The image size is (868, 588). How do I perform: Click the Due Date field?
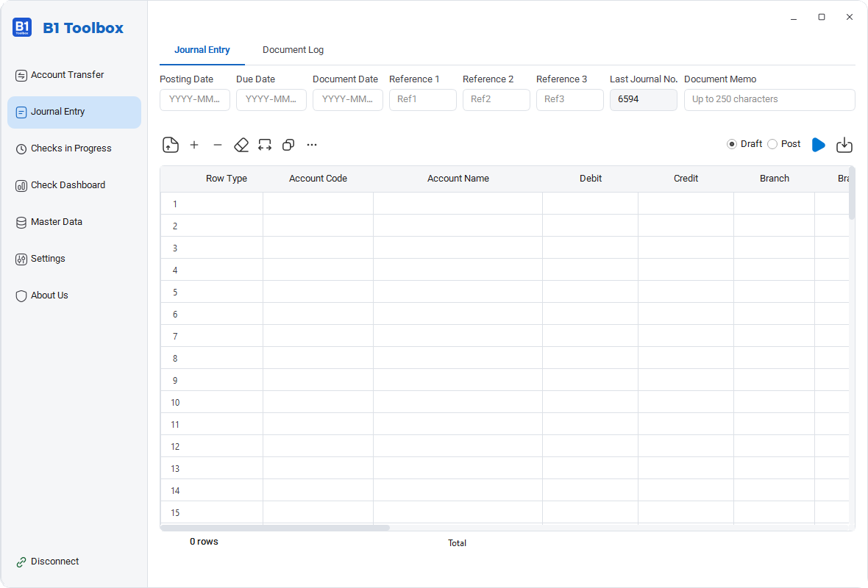point(271,99)
